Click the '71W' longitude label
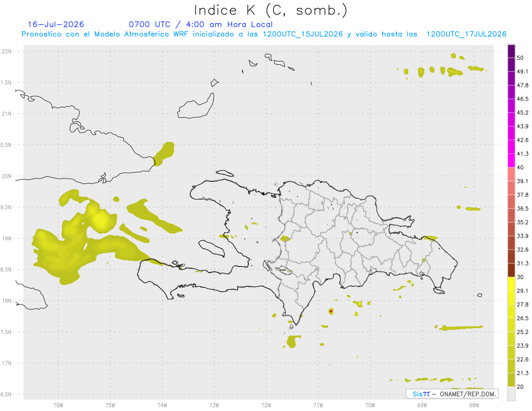 pyautogui.click(x=318, y=405)
